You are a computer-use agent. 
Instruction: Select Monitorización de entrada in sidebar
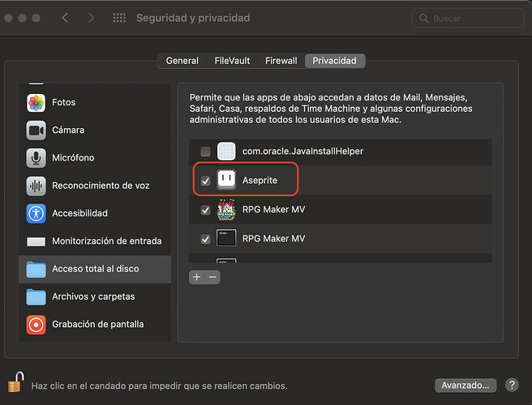[x=95, y=241]
